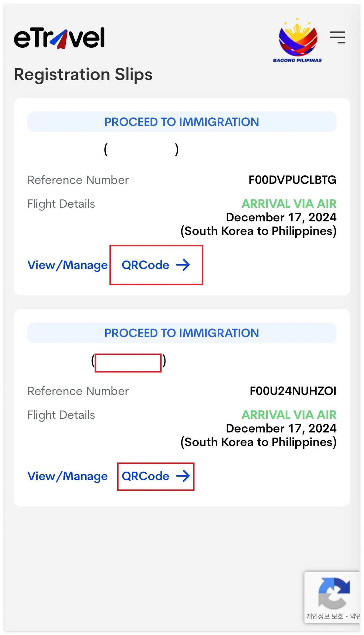Image resolution: width=364 pixels, height=635 pixels.
Task: Open QRCode for reference F00DVPUCLBTG
Action: [x=156, y=265]
